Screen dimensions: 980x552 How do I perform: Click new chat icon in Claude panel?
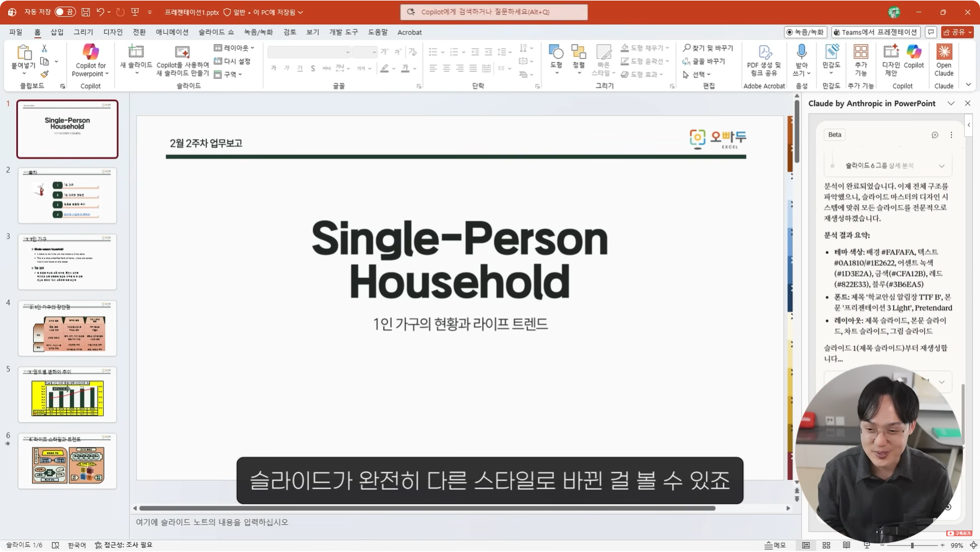coord(935,135)
